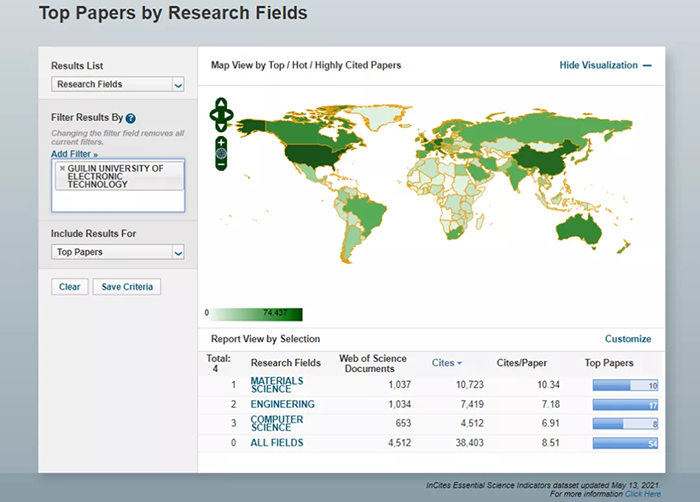The height and width of the screenshot is (502, 700).
Task: Pan the map down with arrow control
Action: pyautogui.click(x=221, y=127)
